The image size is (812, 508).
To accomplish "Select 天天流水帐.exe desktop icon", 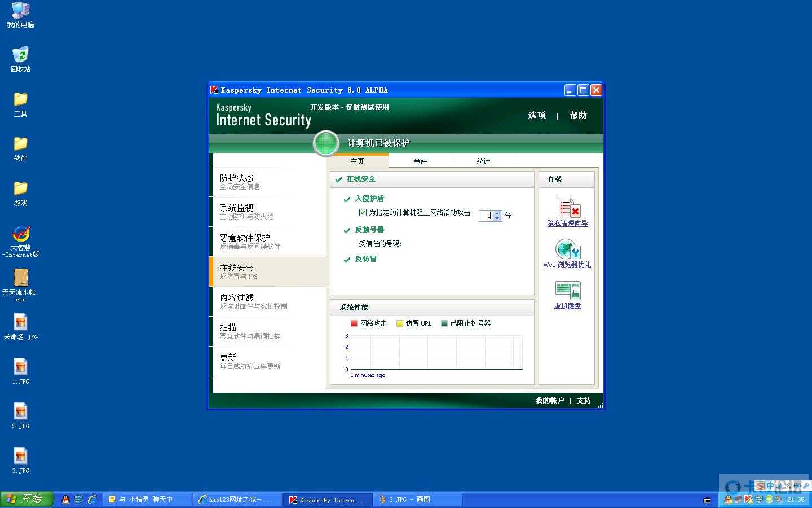I will click(20, 286).
